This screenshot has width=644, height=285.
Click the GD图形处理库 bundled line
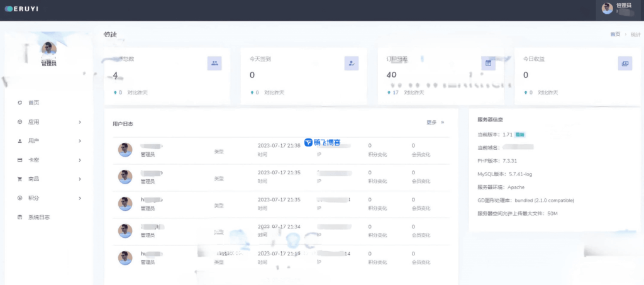click(526, 201)
